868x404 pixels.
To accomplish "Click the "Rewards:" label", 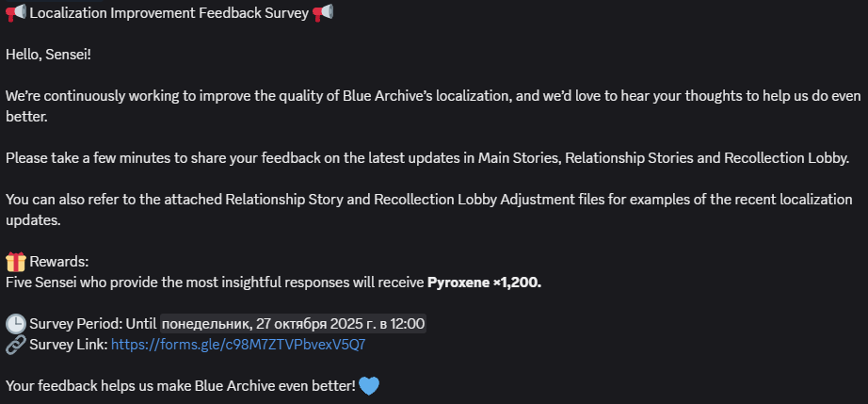I will (58, 262).
